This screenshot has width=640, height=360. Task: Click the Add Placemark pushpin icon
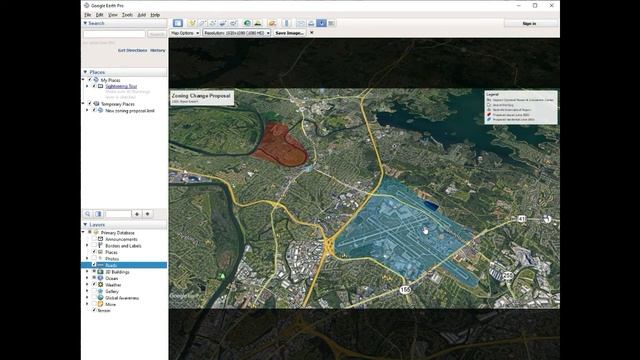[x=192, y=23]
